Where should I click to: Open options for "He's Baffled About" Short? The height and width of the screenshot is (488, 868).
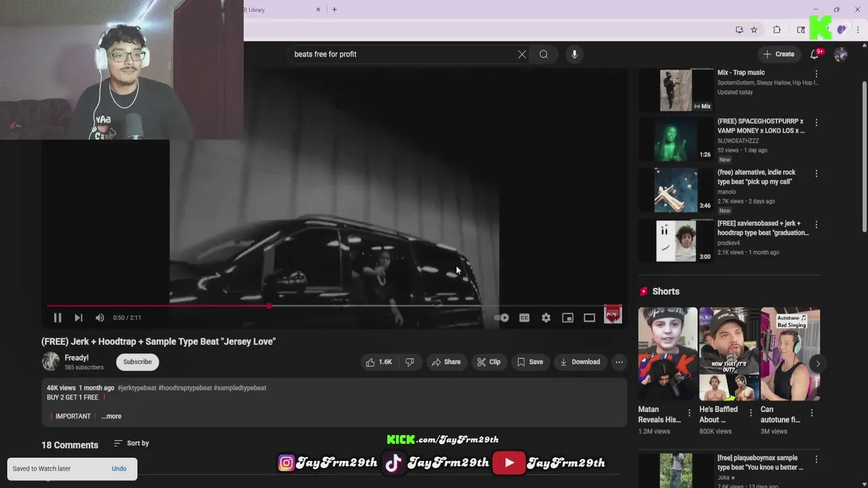pyautogui.click(x=751, y=413)
